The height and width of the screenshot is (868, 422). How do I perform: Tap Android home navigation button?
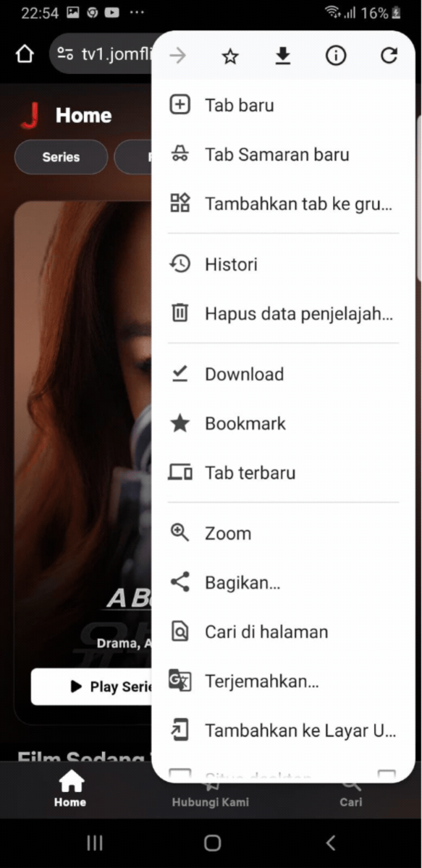pos(212,843)
